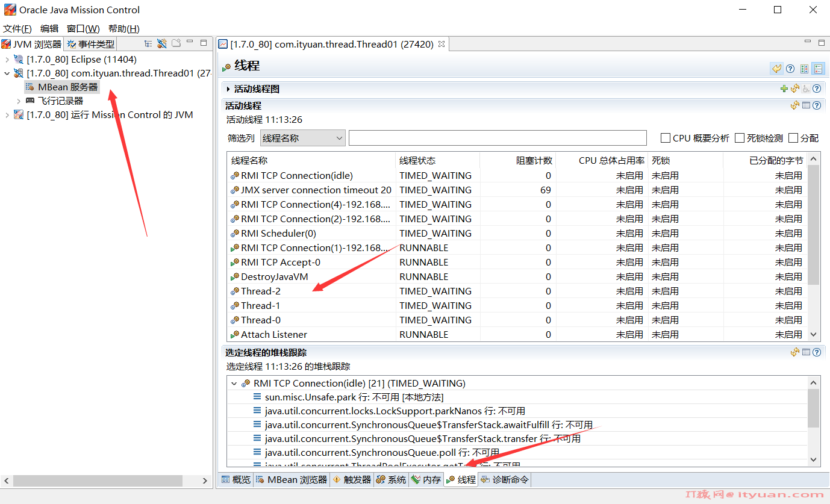This screenshot has height=504, width=830.
Task: Select the Thread-2 row
Action: pyautogui.click(x=517, y=291)
